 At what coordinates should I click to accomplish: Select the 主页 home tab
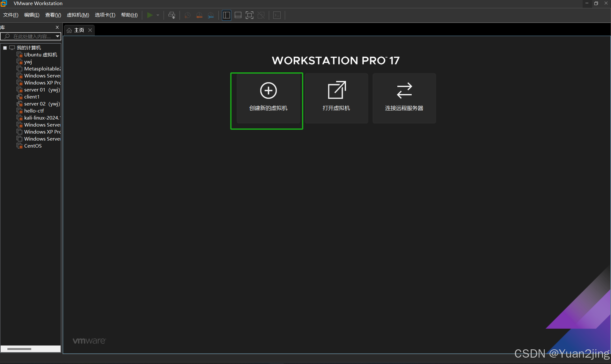(79, 30)
